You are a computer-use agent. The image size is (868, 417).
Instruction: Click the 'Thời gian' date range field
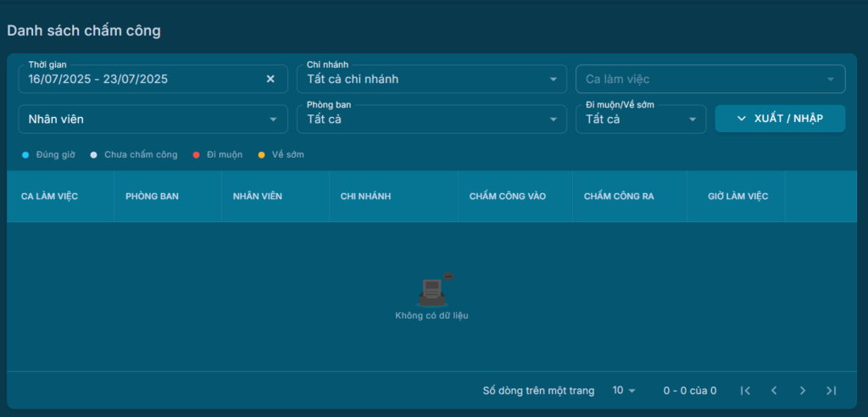pyautogui.click(x=140, y=79)
